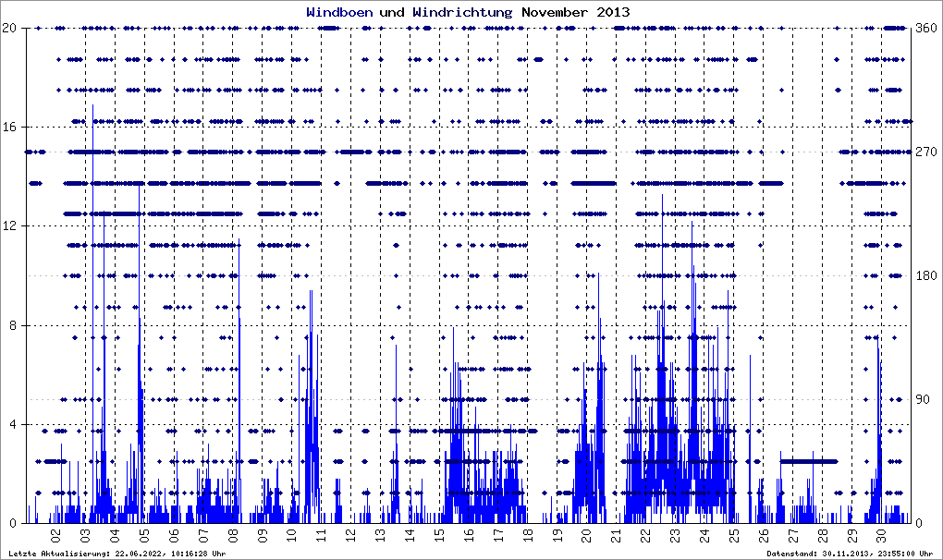943x560 pixels.
Task: Click the gust spike peak just after day 08
Action: click(x=239, y=240)
